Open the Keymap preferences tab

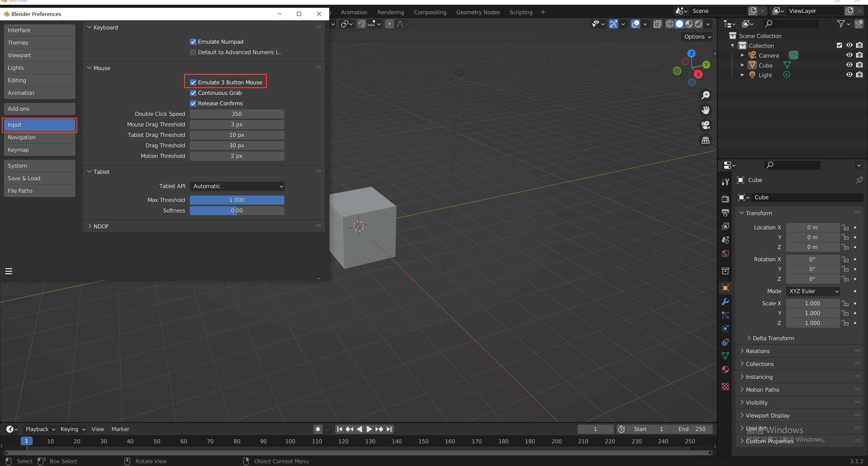[40, 150]
